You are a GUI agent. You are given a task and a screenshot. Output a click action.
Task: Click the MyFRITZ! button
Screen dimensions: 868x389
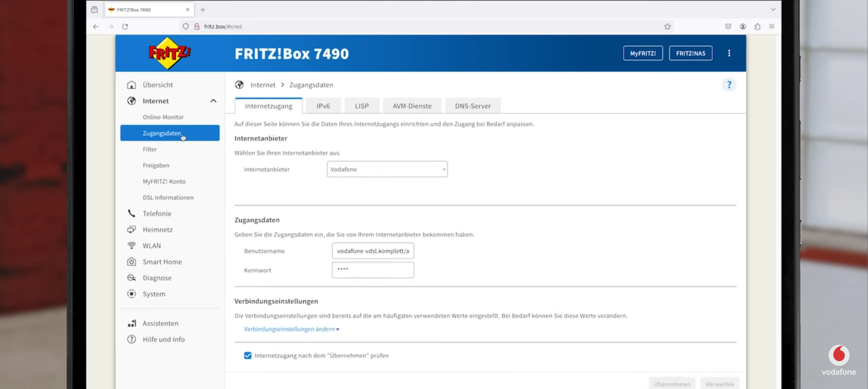[x=642, y=53]
